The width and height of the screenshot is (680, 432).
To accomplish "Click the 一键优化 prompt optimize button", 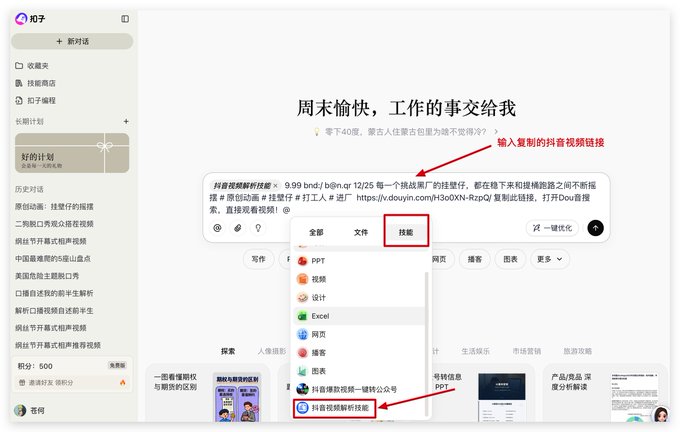I will click(x=552, y=228).
